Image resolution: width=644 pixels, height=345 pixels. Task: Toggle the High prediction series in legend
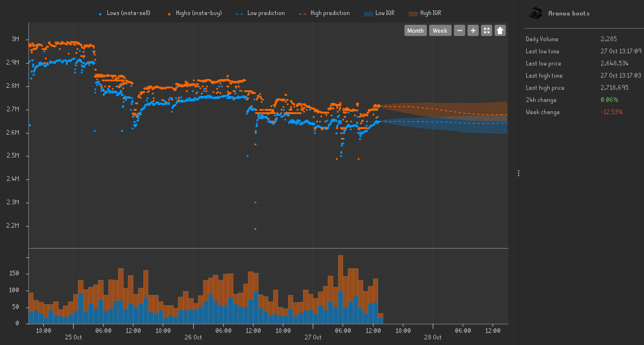pos(330,13)
